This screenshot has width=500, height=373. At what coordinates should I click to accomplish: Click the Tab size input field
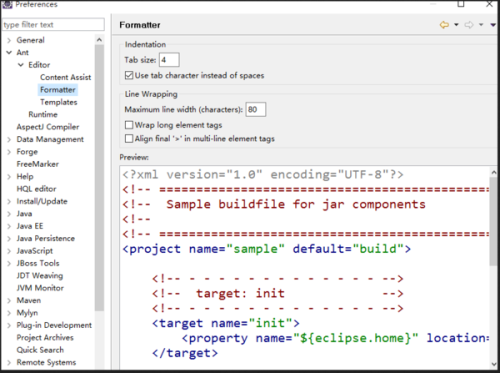pos(169,60)
